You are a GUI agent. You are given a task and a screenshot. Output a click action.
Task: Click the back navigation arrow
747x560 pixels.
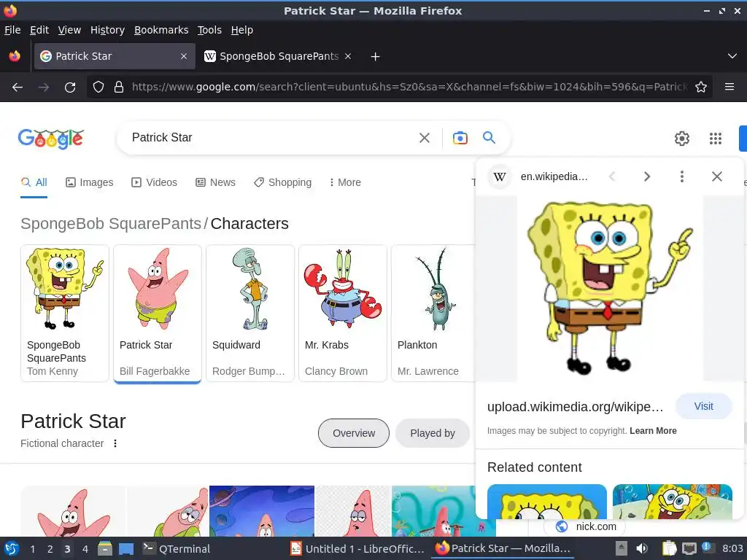tap(18, 87)
